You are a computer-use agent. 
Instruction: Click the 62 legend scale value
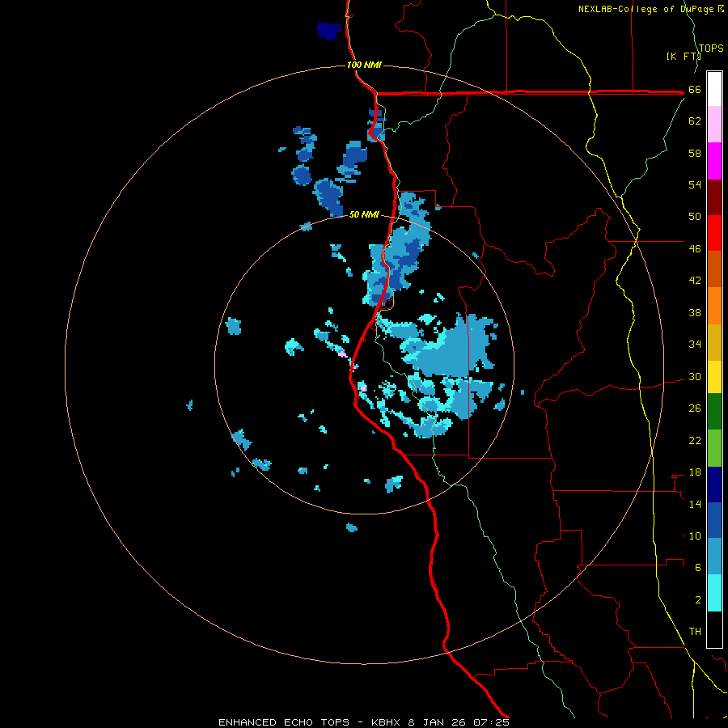[695, 121]
